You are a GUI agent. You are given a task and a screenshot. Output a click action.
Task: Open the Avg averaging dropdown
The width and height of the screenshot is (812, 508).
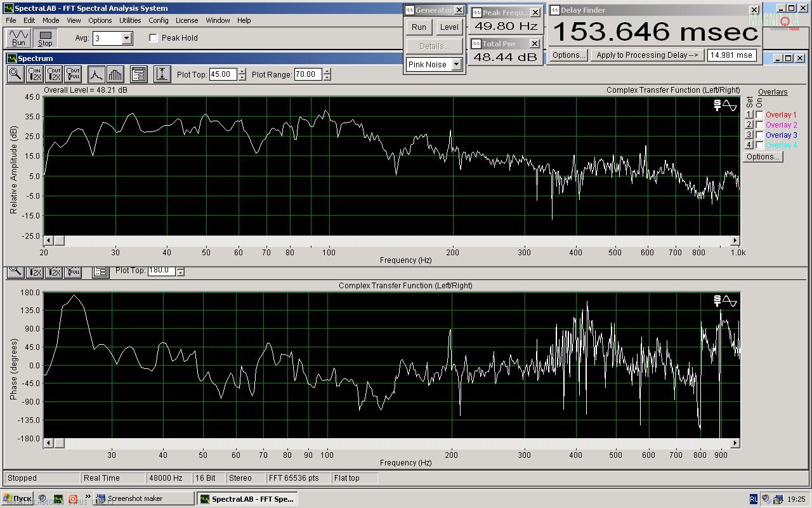(x=126, y=39)
